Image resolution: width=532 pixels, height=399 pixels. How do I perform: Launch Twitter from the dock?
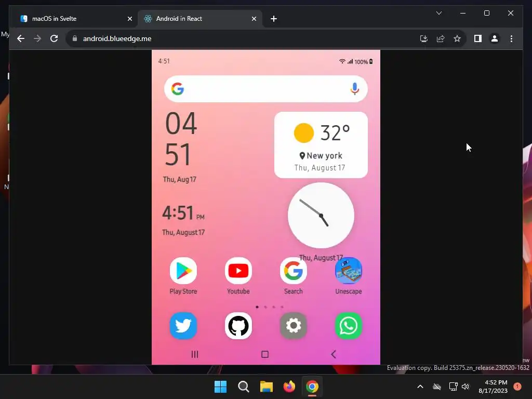(x=183, y=326)
